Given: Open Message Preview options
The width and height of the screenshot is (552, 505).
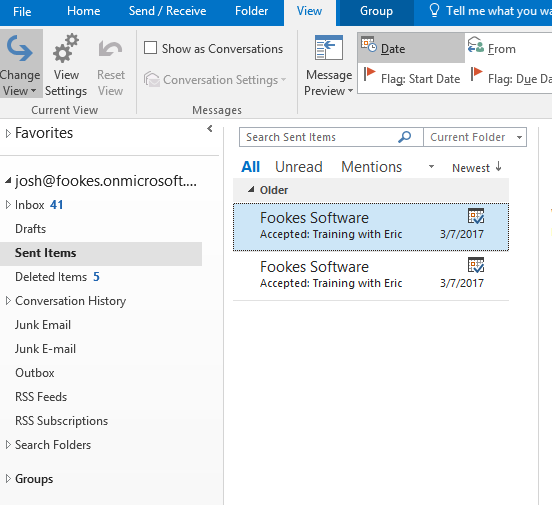Looking at the screenshot, I should click(x=328, y=66).
